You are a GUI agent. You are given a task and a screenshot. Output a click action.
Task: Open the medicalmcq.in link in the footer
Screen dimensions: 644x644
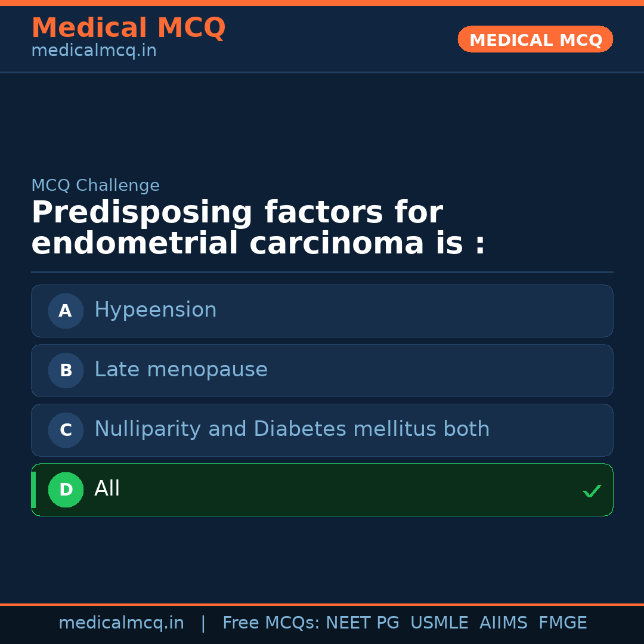coord(121,623)
